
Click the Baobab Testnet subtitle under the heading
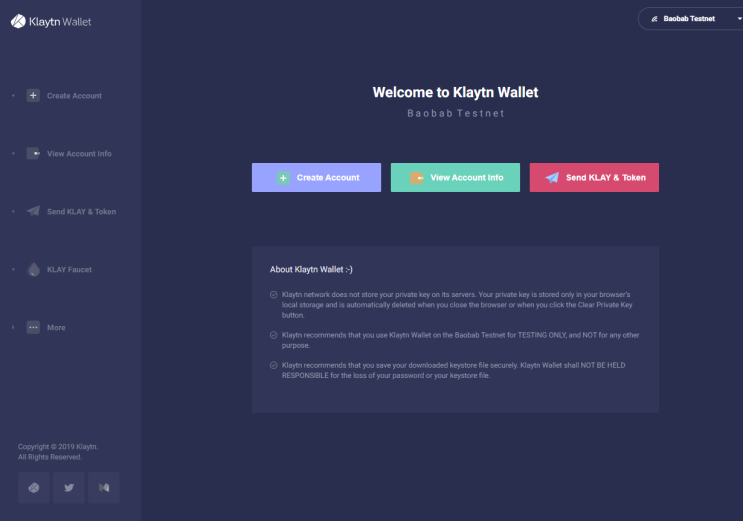(x=456, y=113)
